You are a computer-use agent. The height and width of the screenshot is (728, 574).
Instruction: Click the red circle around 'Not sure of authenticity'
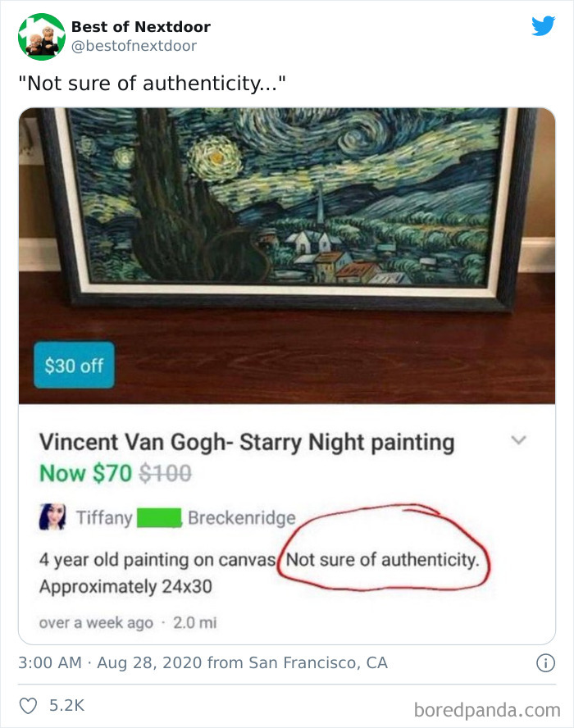click(x=385, y=557)
